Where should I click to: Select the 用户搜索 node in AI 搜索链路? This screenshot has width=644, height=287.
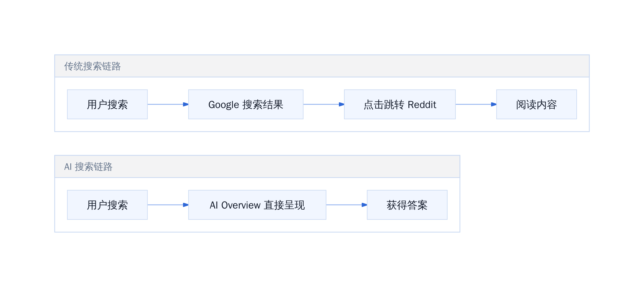click(x=107, y=205)
